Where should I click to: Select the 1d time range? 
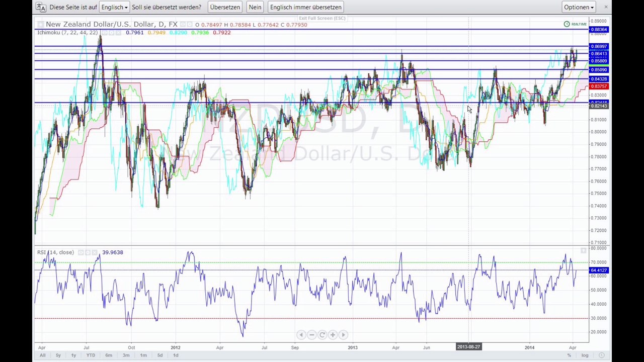[x=176, y=355]
